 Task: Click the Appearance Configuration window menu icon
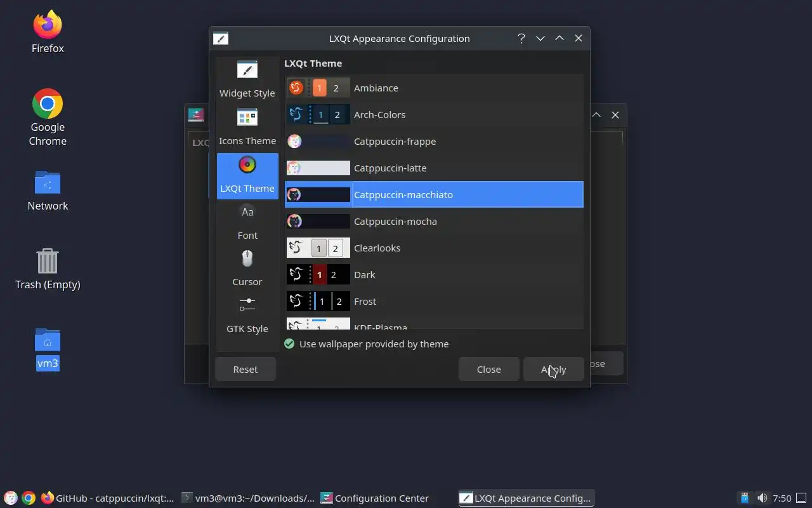coord(221,39)
